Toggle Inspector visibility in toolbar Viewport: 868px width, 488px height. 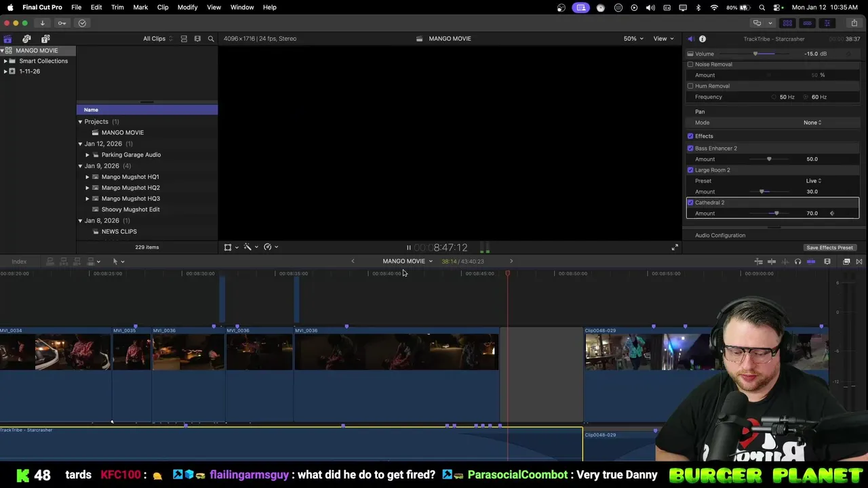tap(827, 23)
